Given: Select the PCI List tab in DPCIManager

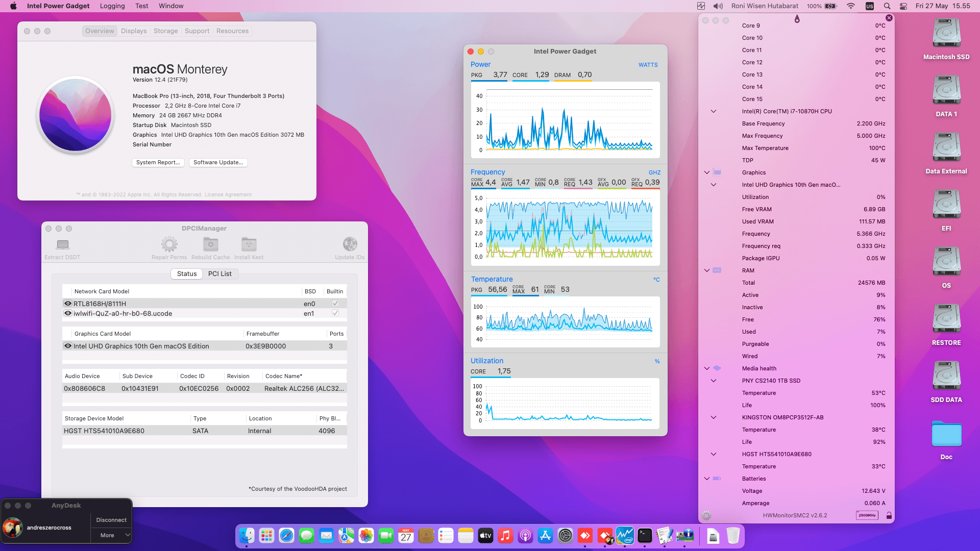Looking at the screenshot, I should click(219, 274).
